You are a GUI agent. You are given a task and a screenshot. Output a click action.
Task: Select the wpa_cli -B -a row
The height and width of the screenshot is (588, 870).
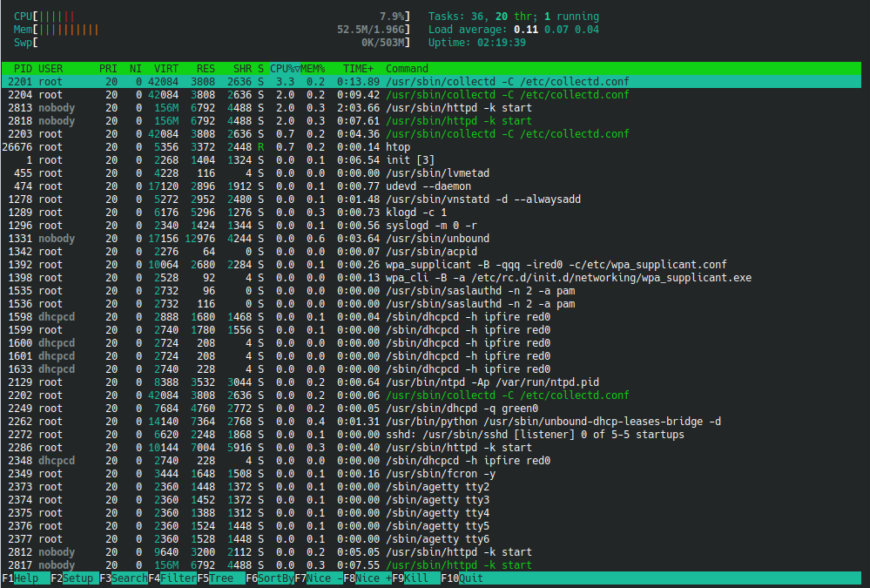coord(431,277)
